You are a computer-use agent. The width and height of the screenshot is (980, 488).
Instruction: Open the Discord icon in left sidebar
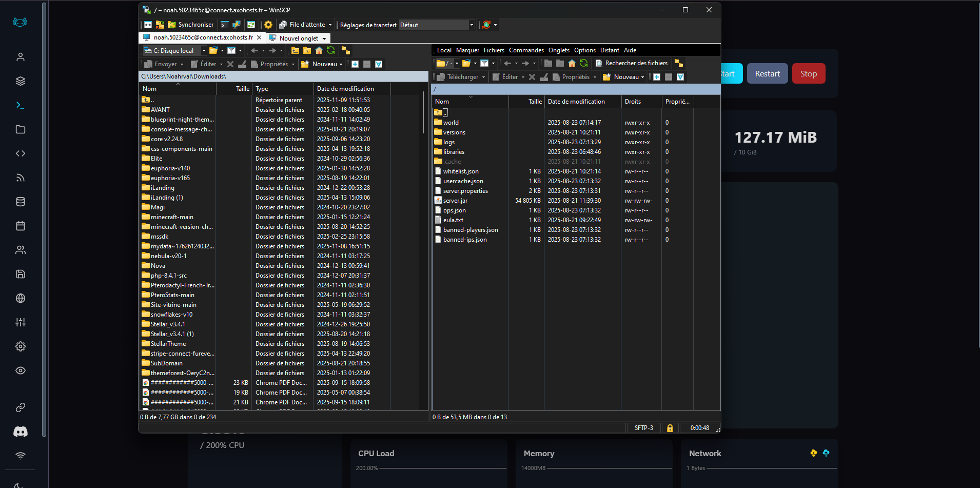[x=21, y=432]
